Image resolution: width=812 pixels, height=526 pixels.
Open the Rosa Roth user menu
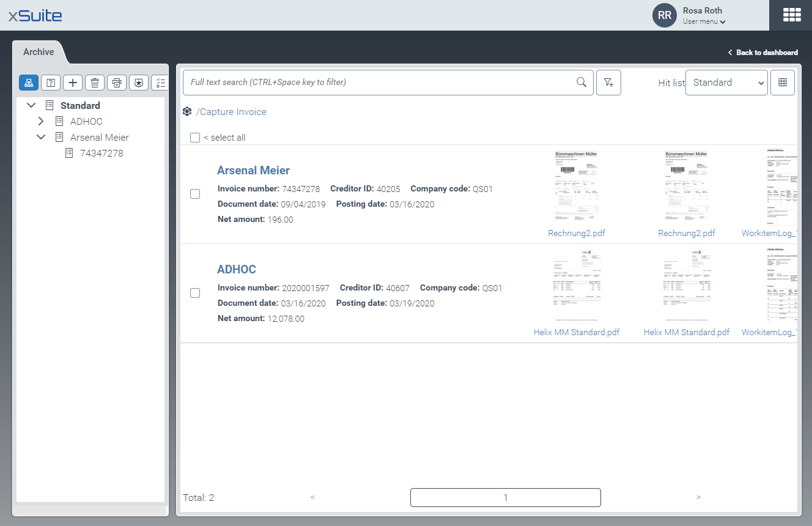coord(703,16)
